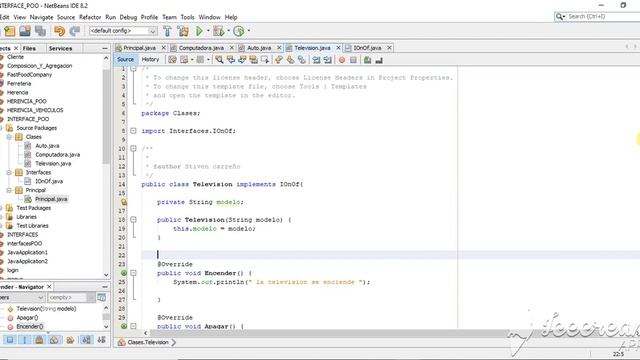Image resolution: width=640 pixels, height=360 pixels.
Task: Switch to the Computadora.java tab
Action: [x=201, y=48]
